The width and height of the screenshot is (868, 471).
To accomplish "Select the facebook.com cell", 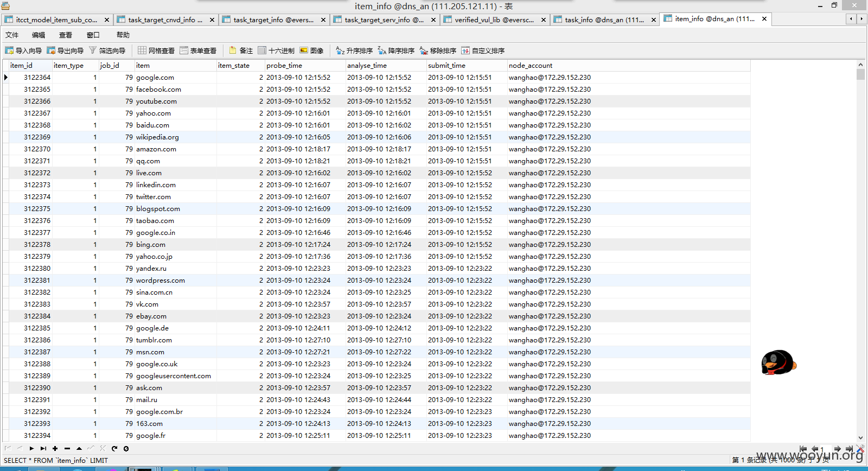I will pos(175,90).
